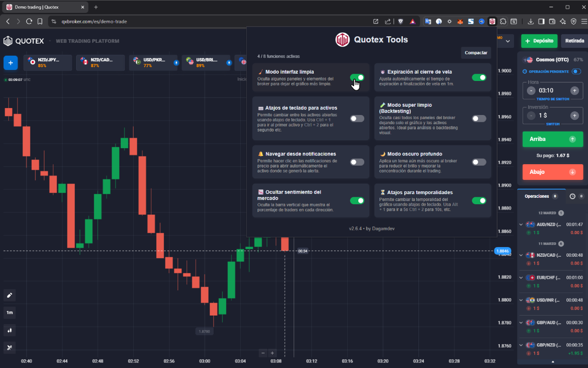This screenshot has width=588, height=368.
Task: Toggle Operación pendiente switch
Action: click(576, 71)
